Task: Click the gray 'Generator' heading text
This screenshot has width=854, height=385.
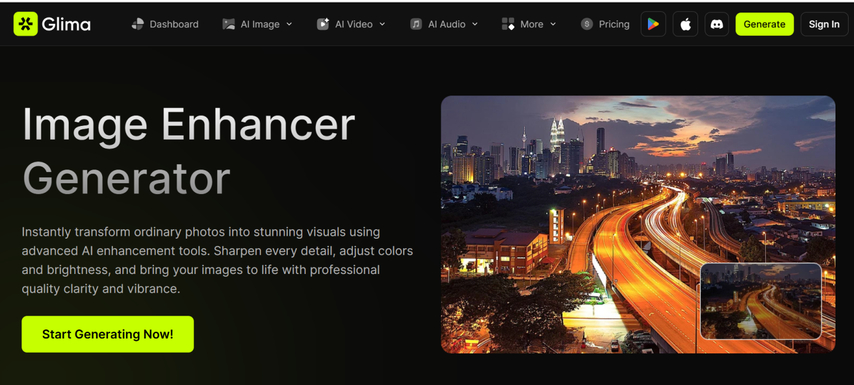Action: (x=126, y=179)
